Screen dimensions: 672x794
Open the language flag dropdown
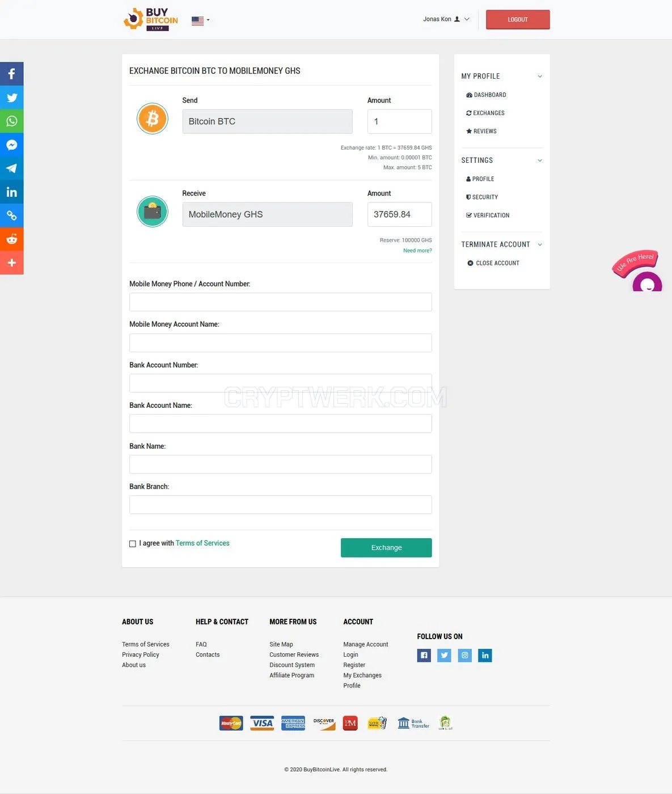coord(200,20)
